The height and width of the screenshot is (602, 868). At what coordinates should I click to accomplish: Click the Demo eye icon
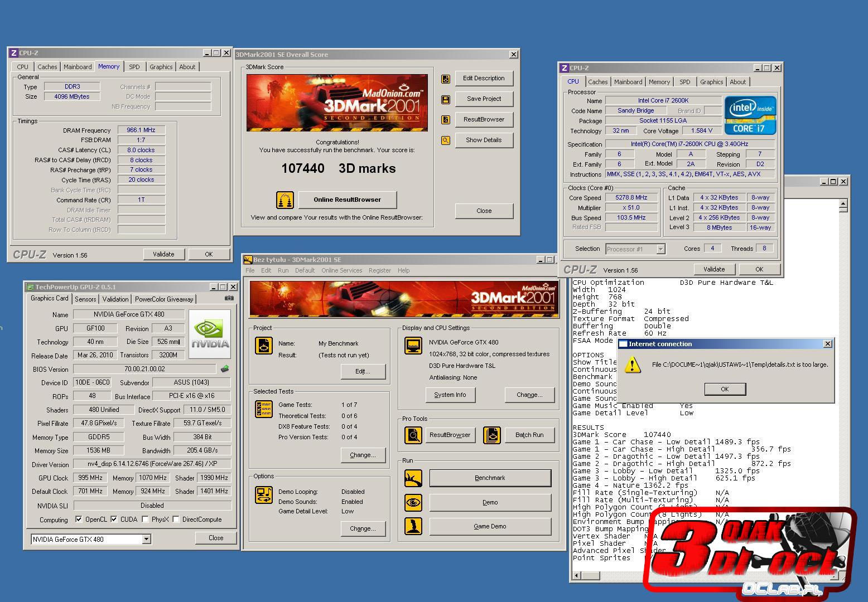pos(413,502)
